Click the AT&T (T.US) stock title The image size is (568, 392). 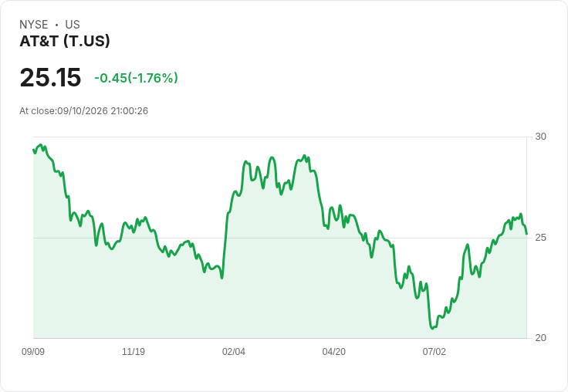pos(65,42)
